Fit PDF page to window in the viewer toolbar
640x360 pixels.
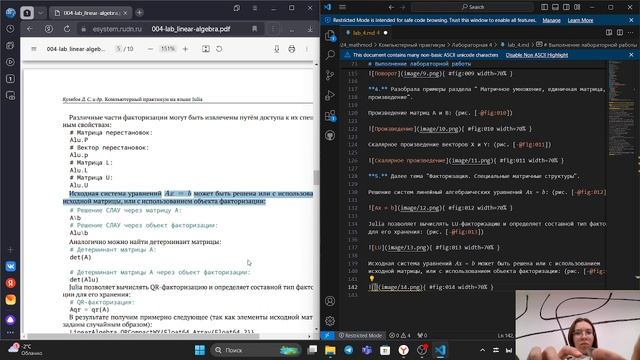click(x=206, y=49)
